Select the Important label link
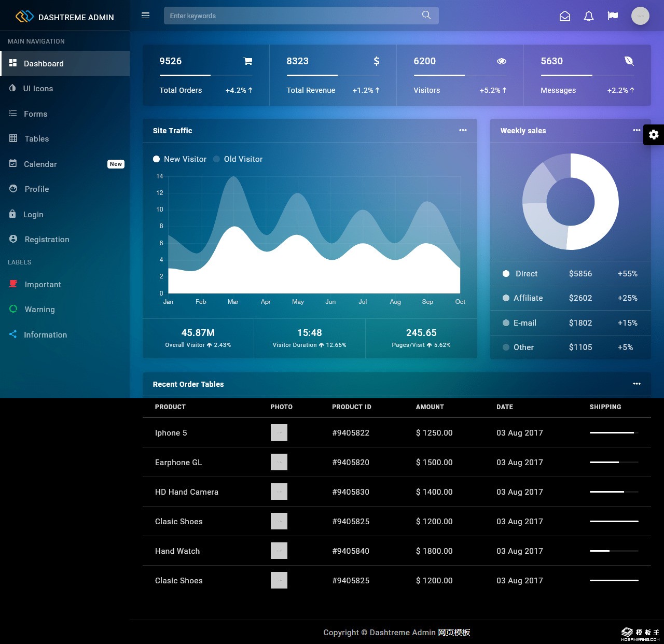Image resolution: width=664 pixels, height=644 pixels. click(x=43, y=285)
